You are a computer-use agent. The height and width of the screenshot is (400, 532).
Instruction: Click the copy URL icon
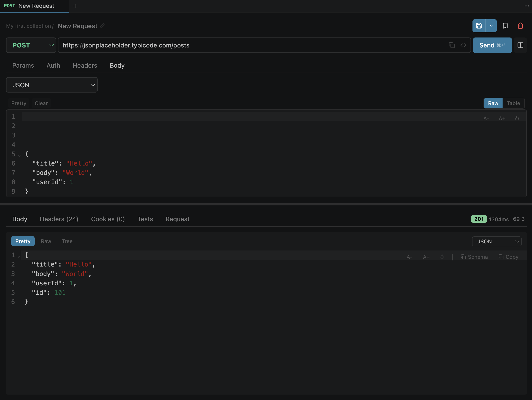452,45
